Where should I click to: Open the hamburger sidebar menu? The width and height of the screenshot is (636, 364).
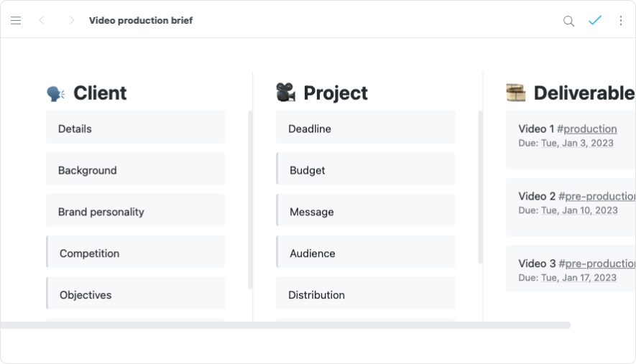point(16,21)
